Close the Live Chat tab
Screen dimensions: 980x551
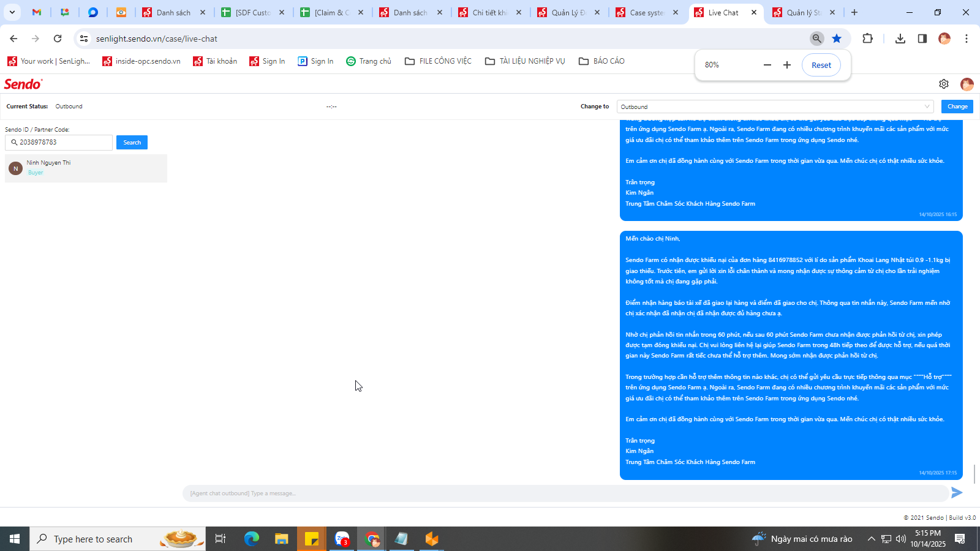754,12
